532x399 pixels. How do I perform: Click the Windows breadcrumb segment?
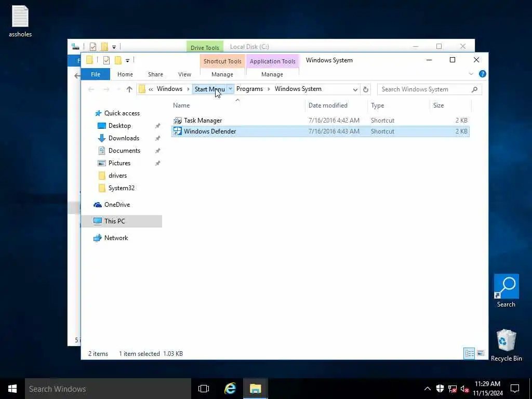pyautogui.click(x=169, y=89)
